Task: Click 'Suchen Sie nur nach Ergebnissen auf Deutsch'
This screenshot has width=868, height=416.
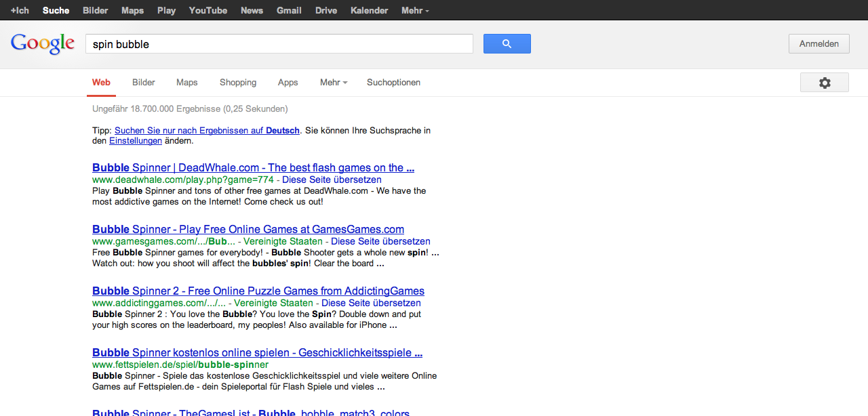Action: (207, 131)
